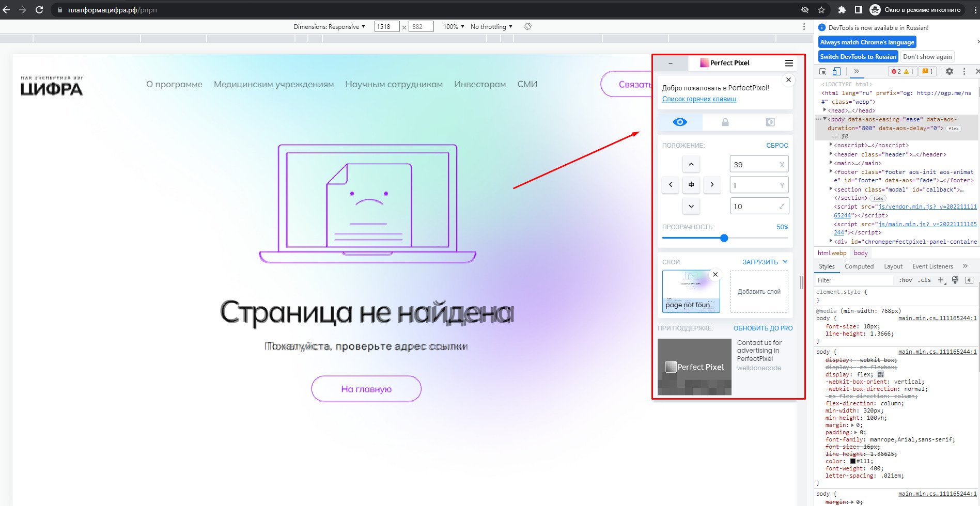Remove the 'page not foun...' layer
The width and height of the screenshot is (980, 506).
(x=715, y=274)
